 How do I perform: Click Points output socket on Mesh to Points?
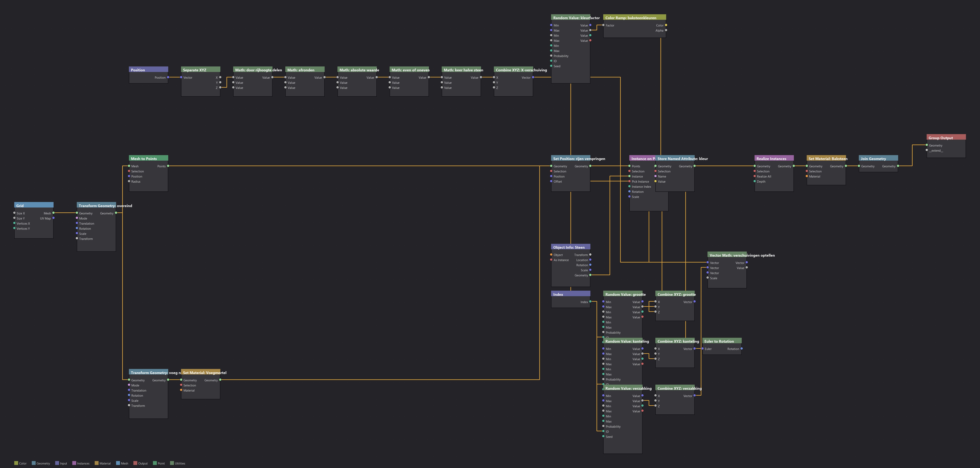168,166
